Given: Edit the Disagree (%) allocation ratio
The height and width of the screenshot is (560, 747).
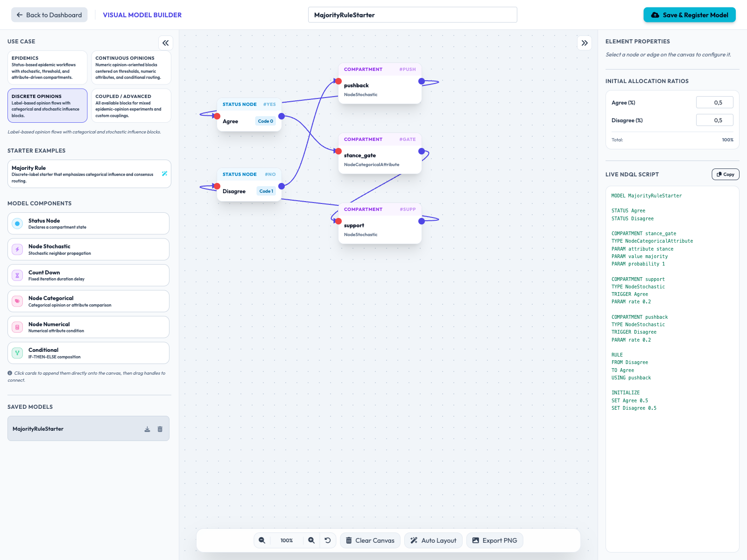Looking at the screenshot, I should tap(715, 120).
